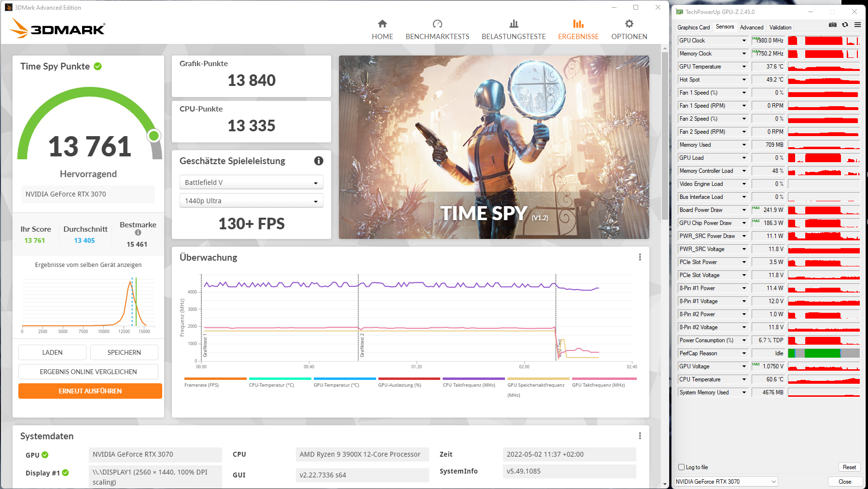
Task: Expand the Memory Used sensor dropdown
Action: tap(744, 145)
